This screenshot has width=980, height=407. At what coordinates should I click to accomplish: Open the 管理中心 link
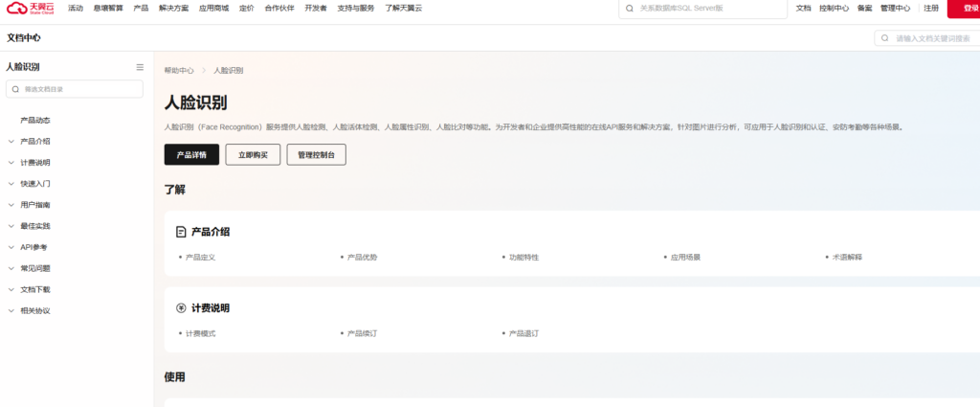[x=895, y=9]
